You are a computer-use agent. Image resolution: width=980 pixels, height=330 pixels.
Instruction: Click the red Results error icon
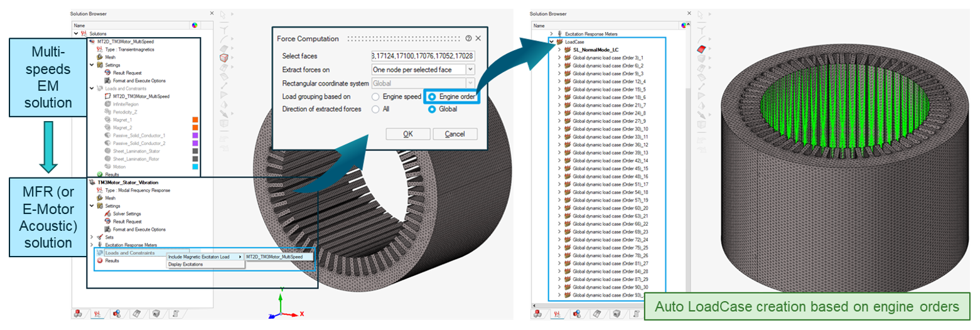point(100,260)
